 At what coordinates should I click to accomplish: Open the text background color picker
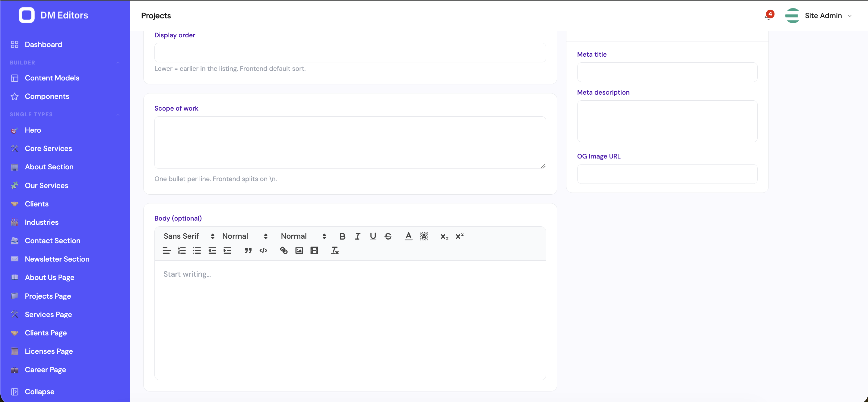[x=424, y=236]
